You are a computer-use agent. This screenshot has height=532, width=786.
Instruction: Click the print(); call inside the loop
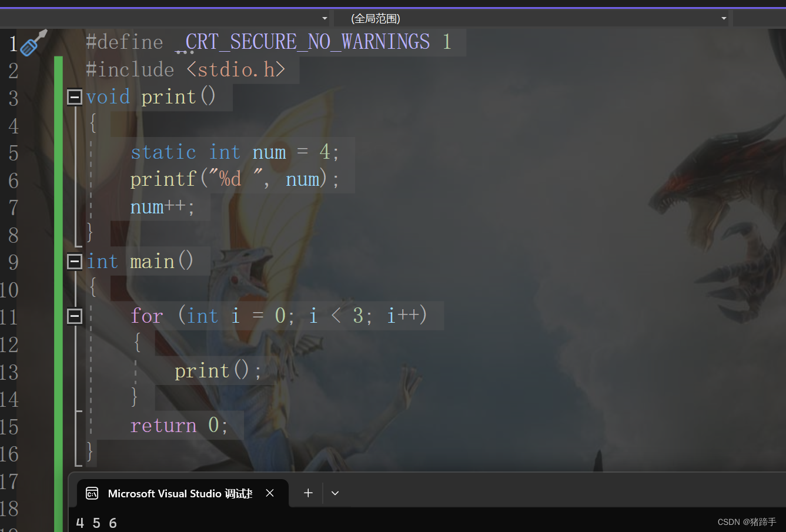click(218, 371)
